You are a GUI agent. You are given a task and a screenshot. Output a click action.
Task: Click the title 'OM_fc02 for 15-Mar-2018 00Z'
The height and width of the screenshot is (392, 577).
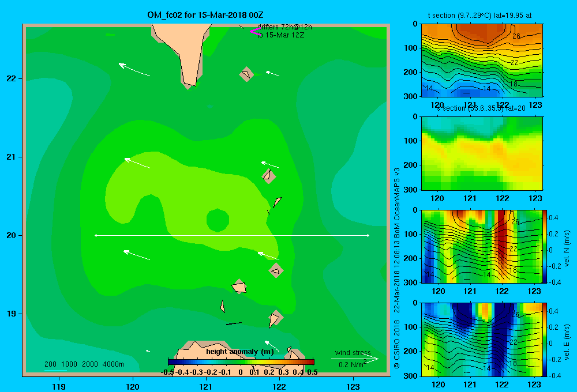205,15
